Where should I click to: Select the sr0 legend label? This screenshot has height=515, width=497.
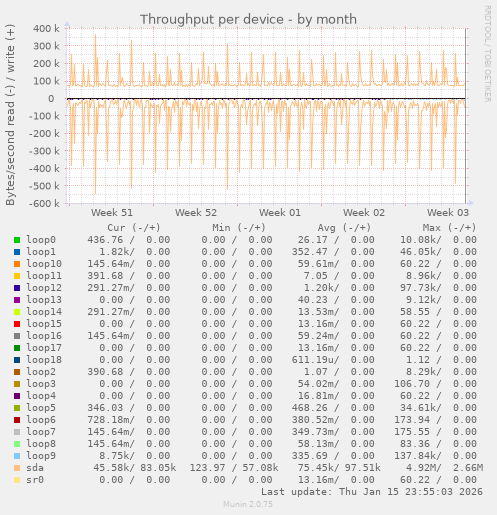coord(35,480)
